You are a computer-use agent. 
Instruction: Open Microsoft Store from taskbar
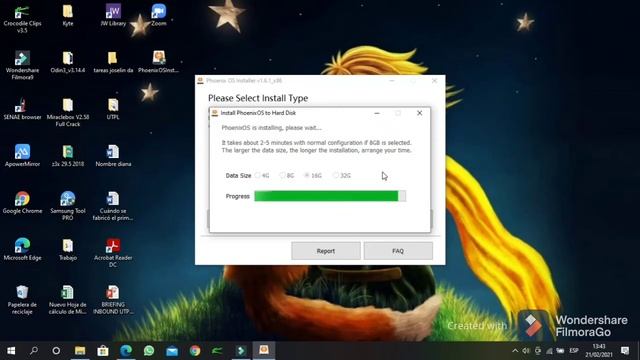click(x=103, y=351)
